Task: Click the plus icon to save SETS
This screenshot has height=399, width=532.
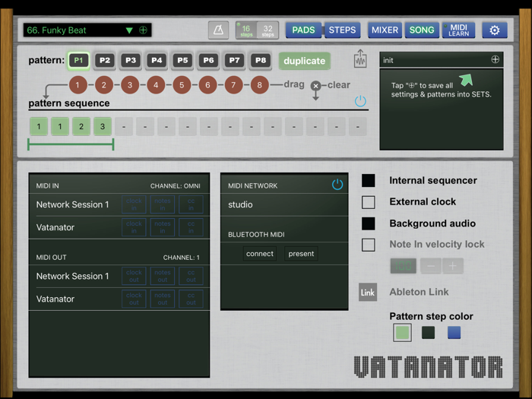Action: 496,59
